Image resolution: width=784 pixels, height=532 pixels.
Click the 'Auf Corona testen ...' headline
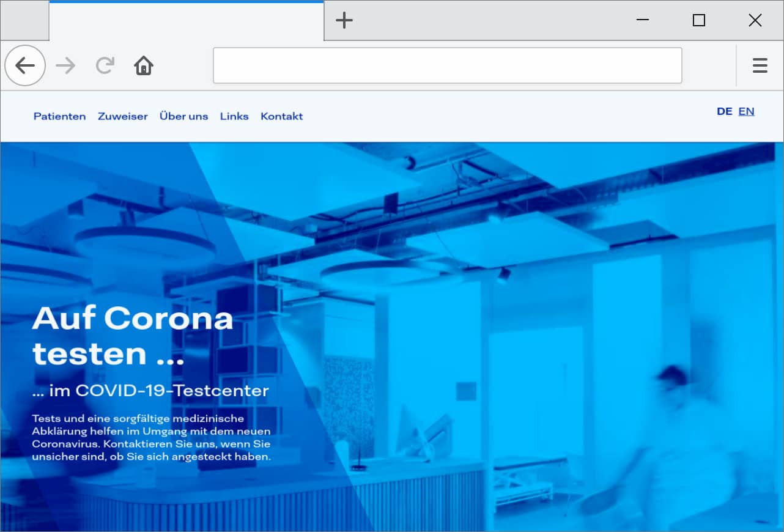pyautogui.click(x=133, y=336)
